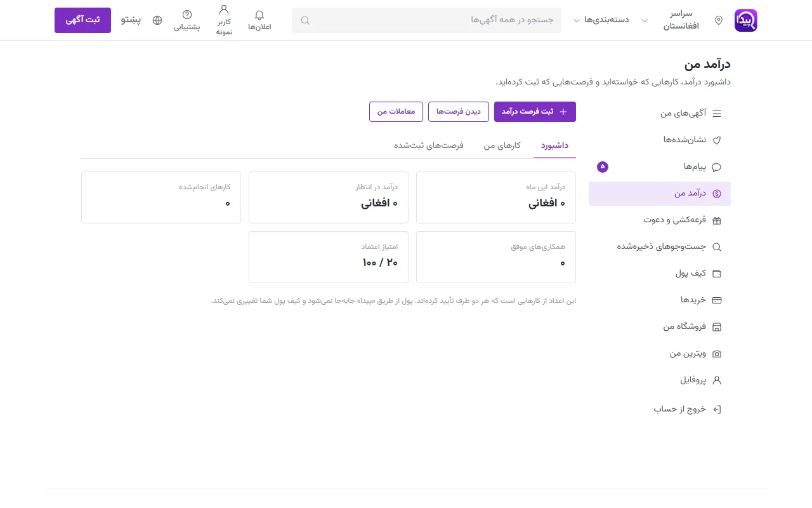Select درآمد من in the sidebar
The image size is (812, 508).
[x=660, y=194]
